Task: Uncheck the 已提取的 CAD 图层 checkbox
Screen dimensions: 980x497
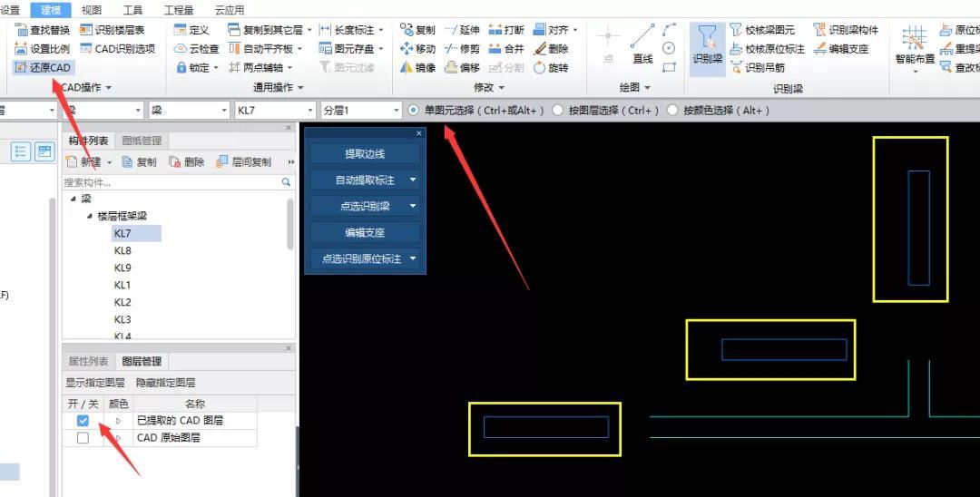Action: [x=83, y=421]
